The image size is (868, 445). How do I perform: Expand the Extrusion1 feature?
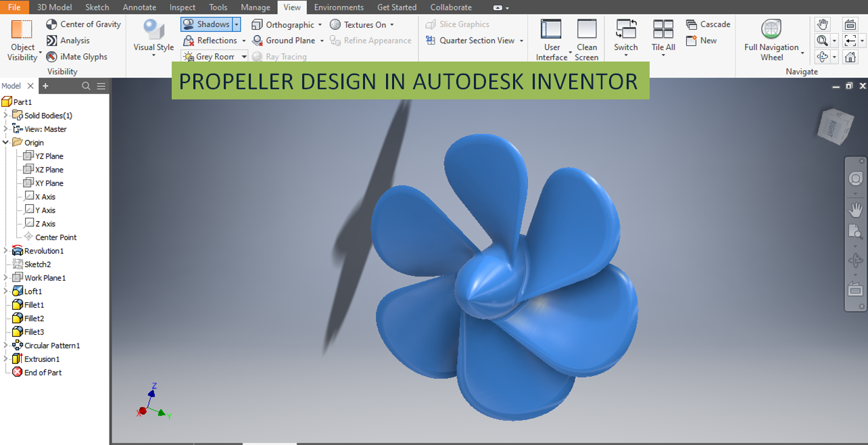click(5, 358)
